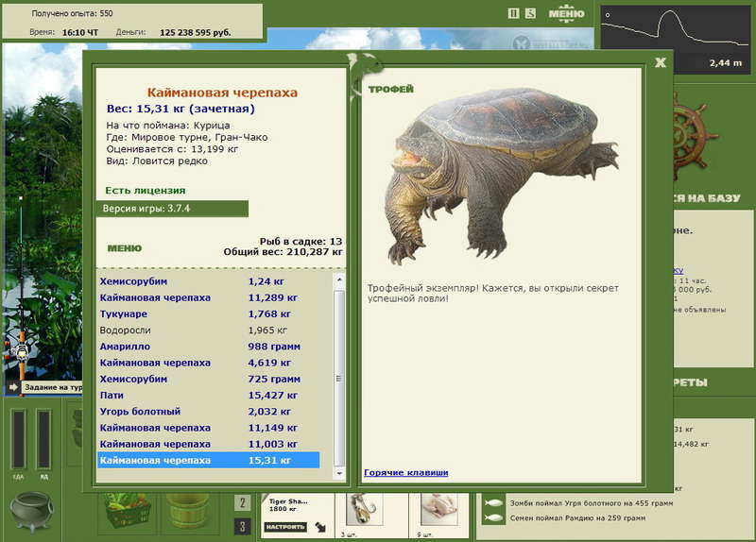Click the S icon beside pause
The height and width of the screenshot is (542, 756).
pos(530,13)
